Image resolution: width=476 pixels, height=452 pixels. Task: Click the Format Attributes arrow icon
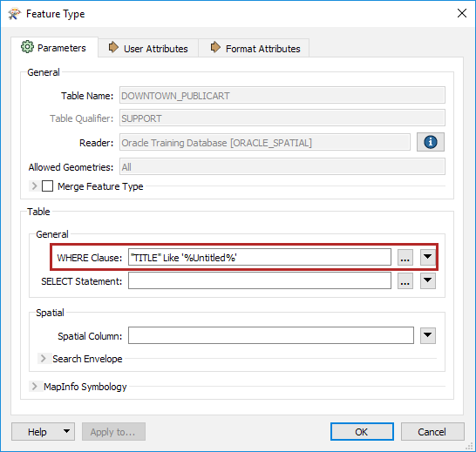pyautogui.click(x=215, y=47)
